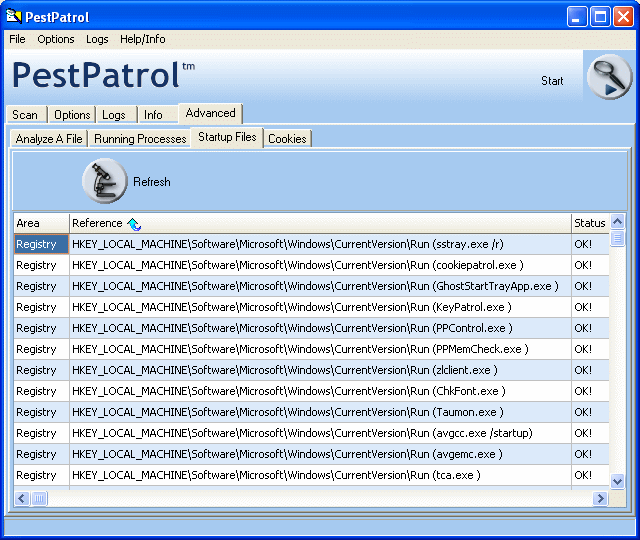Select the avgemc.exe reference row
Image resolution: width=640 pixels, height=540 pixels.
(x=320, y=454)
